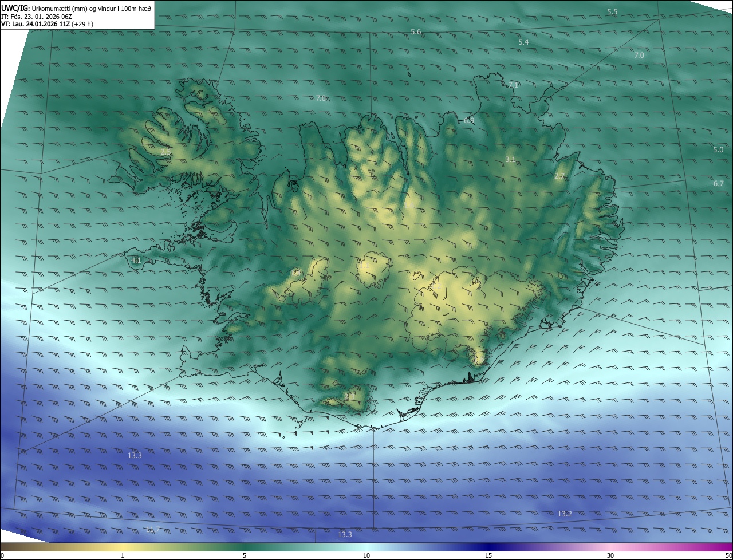Click the 2.7 value on the map

559,176
